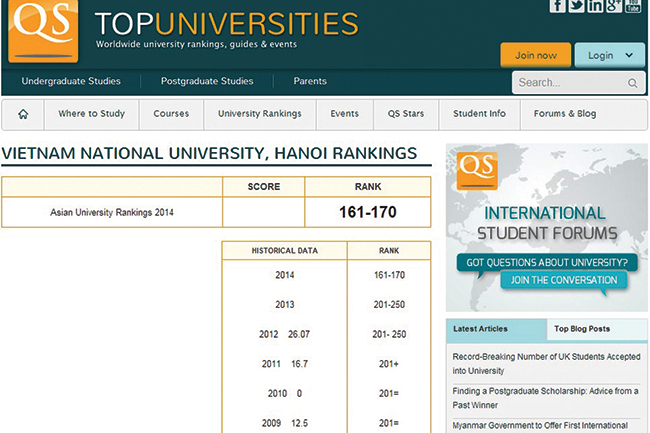650x433 pixels.
Task: Open the Facebook social icon
Action: coord(558,6)
